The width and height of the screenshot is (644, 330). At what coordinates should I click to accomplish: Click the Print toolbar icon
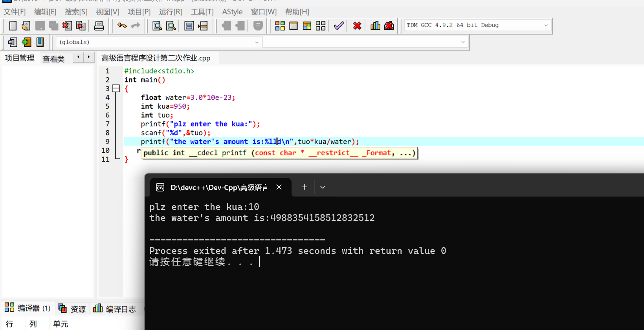(x=99, y=26)
